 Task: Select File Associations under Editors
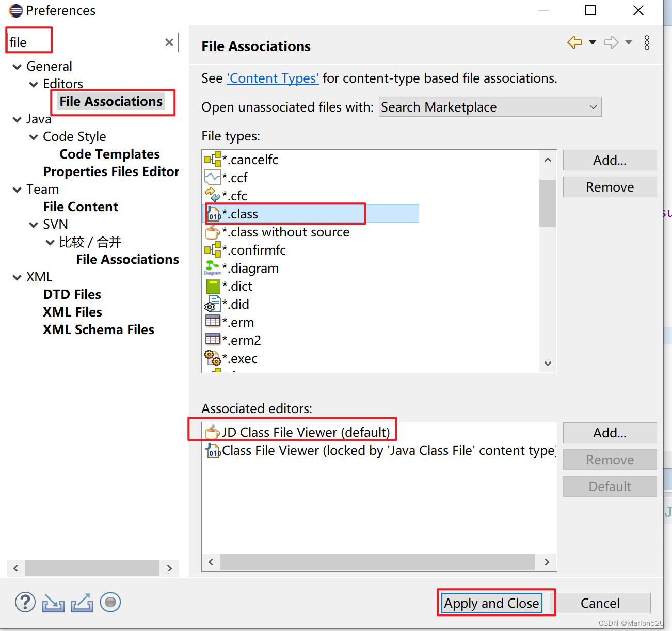click(x=111, y=101)
